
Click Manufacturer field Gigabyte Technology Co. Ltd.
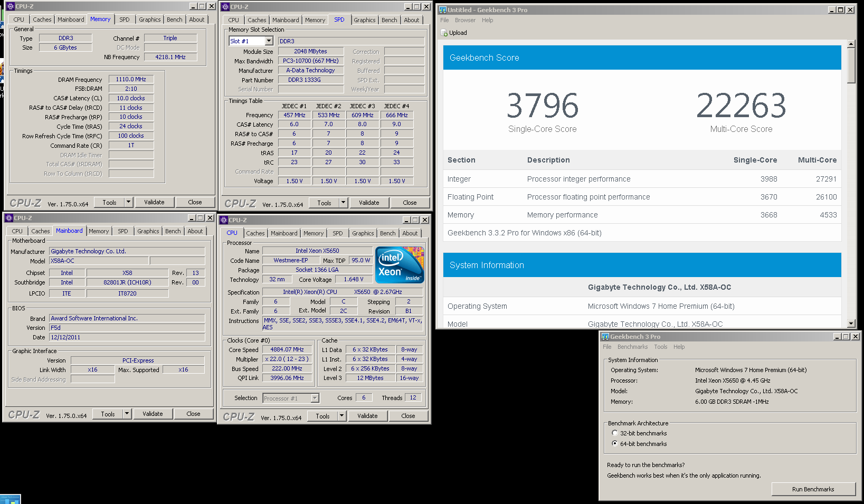pyautogui.click(x=127, y=251)
